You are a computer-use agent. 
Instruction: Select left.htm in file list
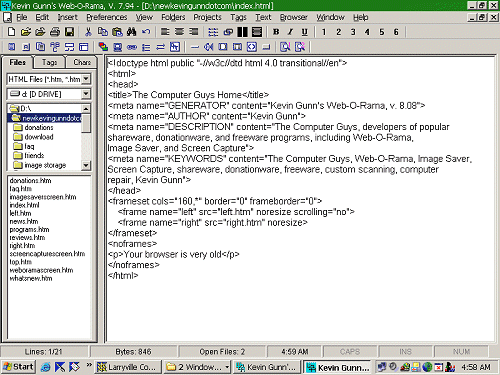[x=20, y=213]
